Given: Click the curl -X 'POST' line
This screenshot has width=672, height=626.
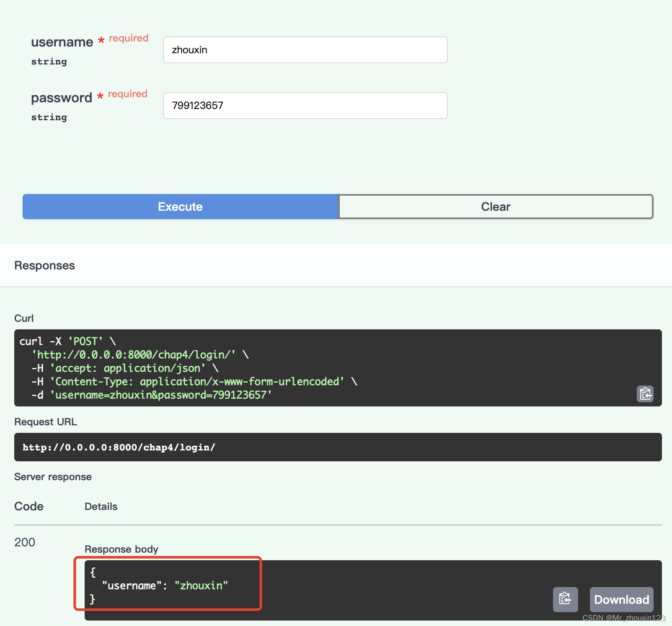Looking at the screenshot, I should [68, 341].
